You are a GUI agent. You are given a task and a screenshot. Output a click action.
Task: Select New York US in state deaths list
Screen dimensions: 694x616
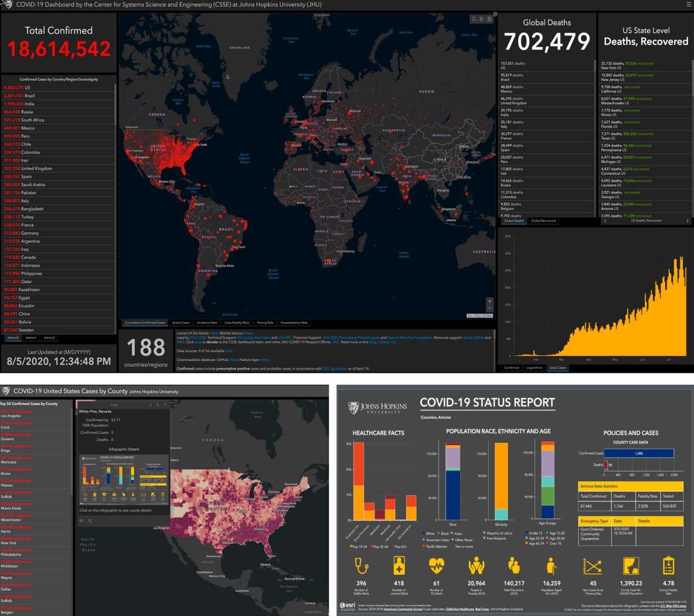[x=644, y=65]
